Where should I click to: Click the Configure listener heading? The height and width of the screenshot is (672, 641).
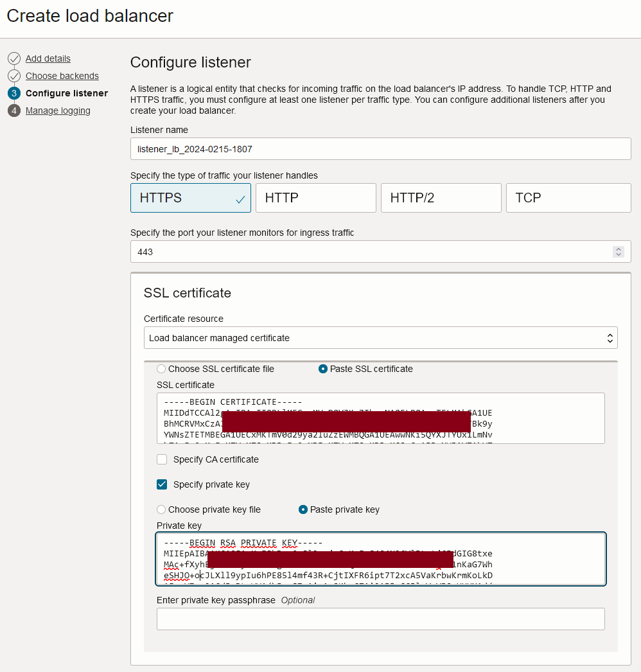[x=191, y=62]
